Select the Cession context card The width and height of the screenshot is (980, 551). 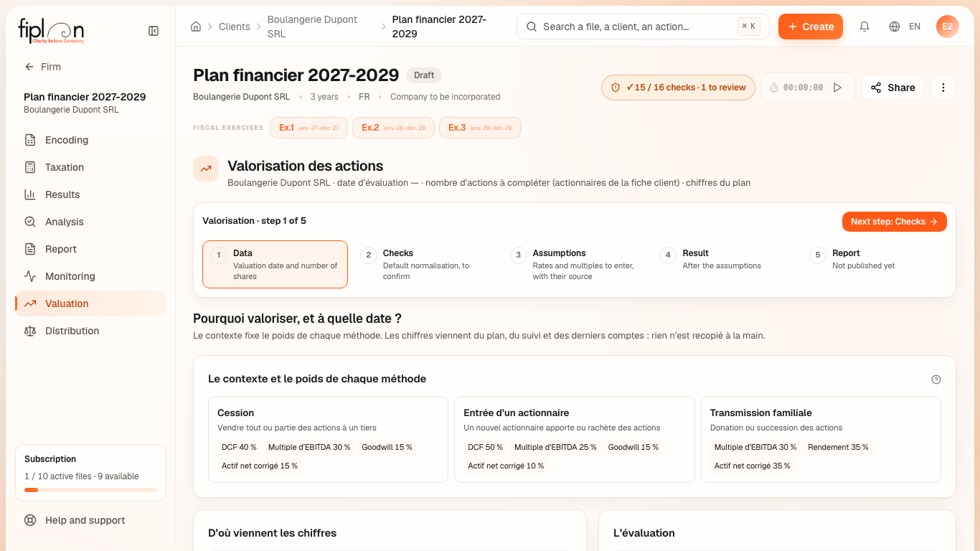pos(328,439)
